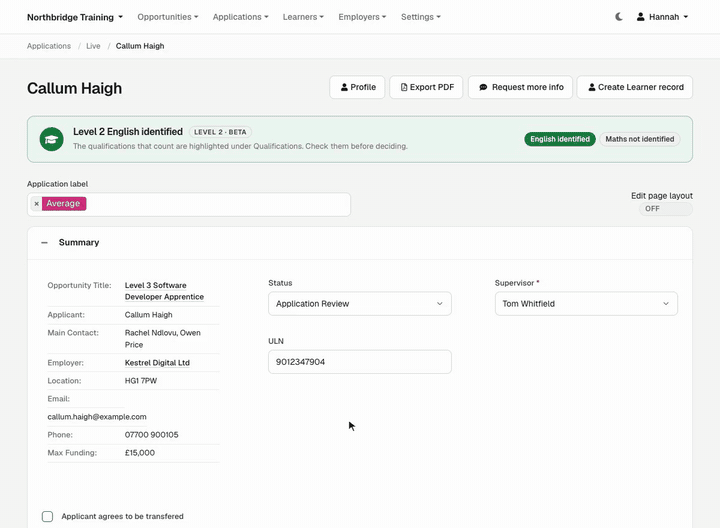Open the Supervisor dropdown
Image resolution: width=720 pixels, height=528 pixels.
(x=586, y=303)
